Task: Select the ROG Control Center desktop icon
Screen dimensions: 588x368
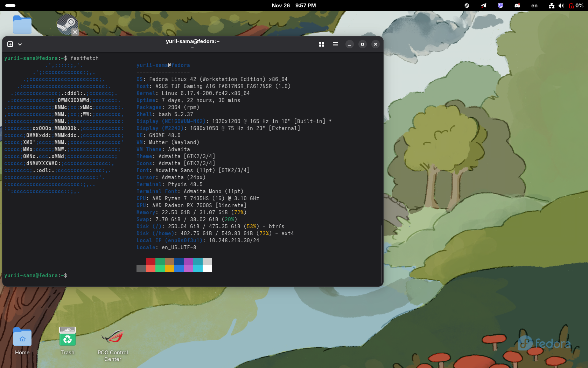Action: click(x=113, y=345)
